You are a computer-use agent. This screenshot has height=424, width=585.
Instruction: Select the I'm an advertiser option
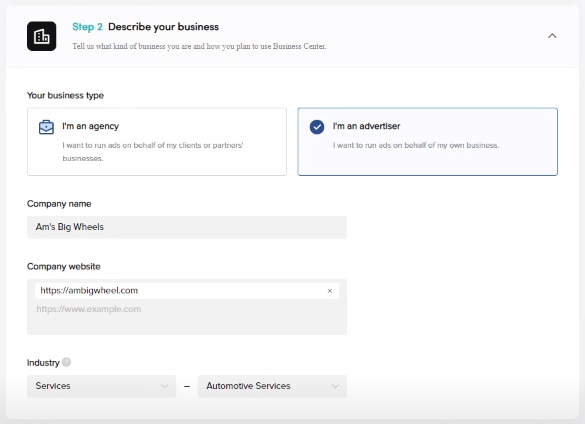[428, 142]
